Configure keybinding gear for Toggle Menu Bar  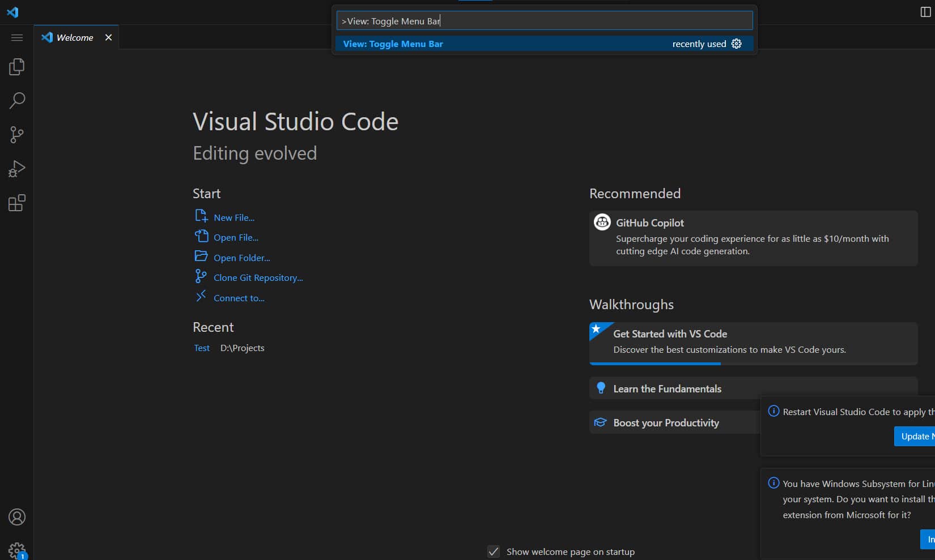(736, 44)
